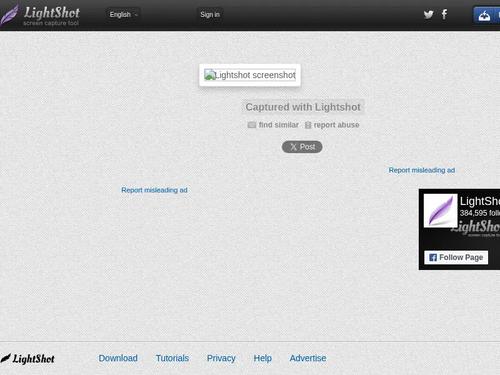Click the left-side Report misleading ad link
The height and width of the screenshot is (375, 500).
(x=154, y=190)
